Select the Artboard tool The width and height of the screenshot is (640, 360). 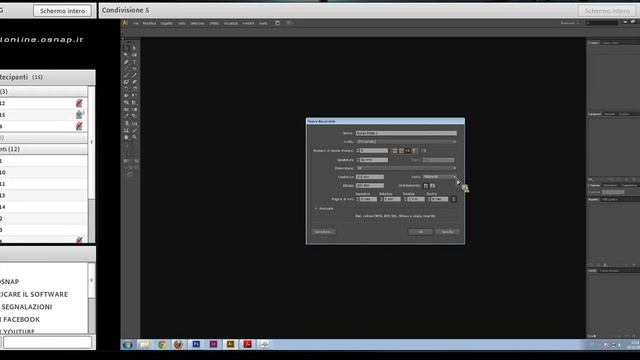pos(126,130)
